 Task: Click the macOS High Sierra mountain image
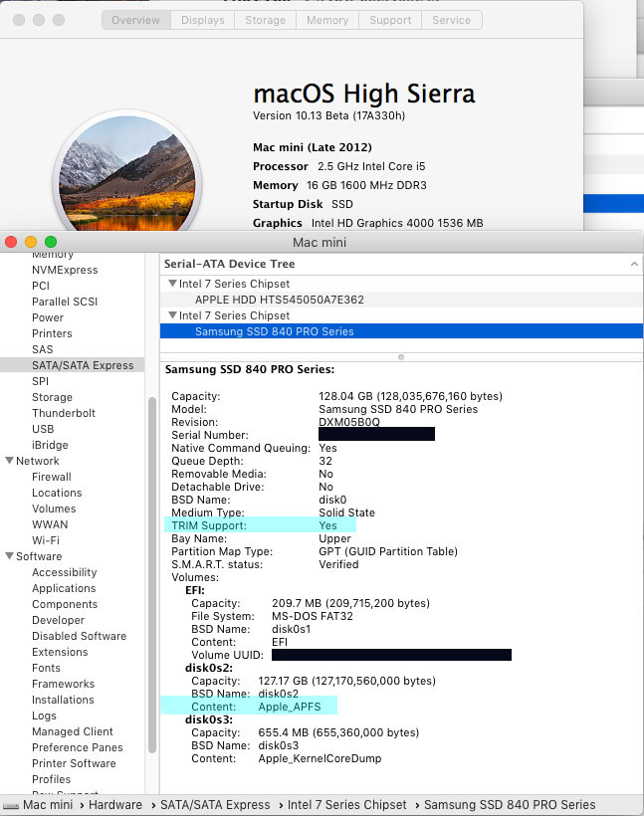pyautogui.click(x=127, y=173)
